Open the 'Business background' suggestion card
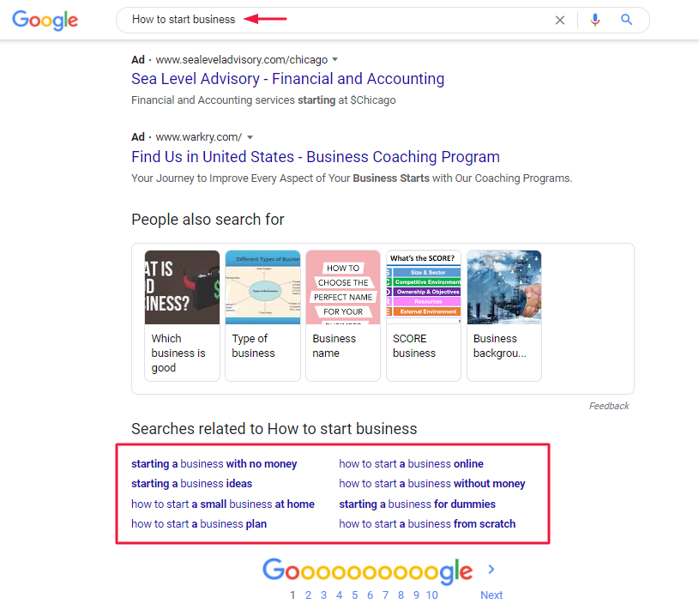Viewport: 699px width, 616px height. coord(503,316)
